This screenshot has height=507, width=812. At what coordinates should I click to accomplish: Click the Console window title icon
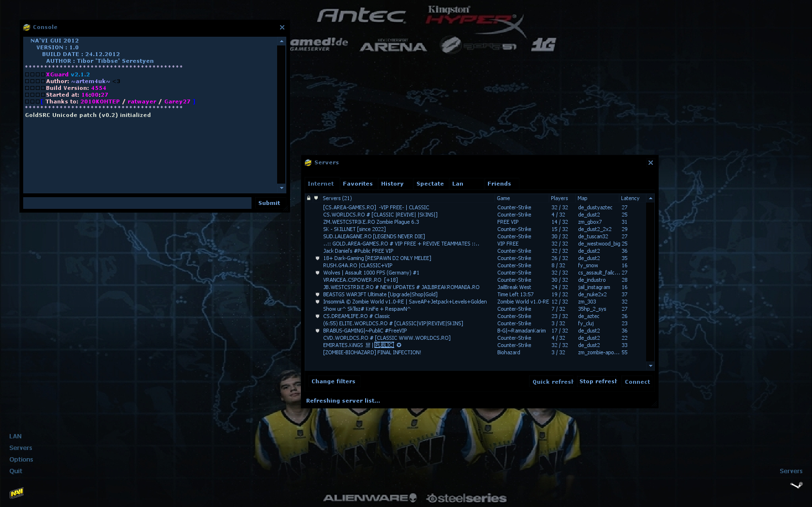[27, 28]
